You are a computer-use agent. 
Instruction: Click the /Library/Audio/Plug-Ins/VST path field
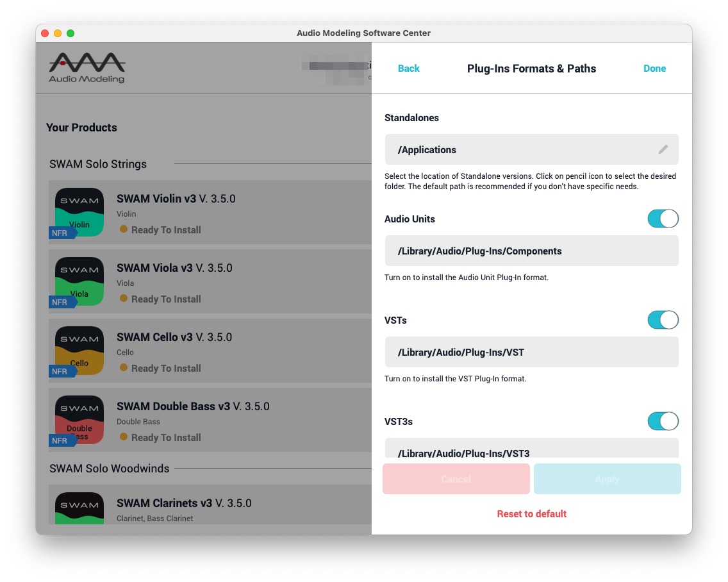(x=532, y=352)
